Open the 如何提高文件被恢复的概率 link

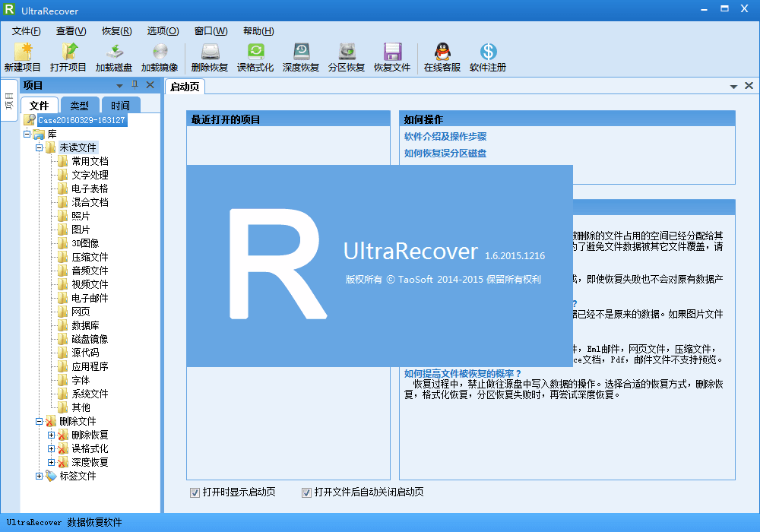click(x=463, y=373)
